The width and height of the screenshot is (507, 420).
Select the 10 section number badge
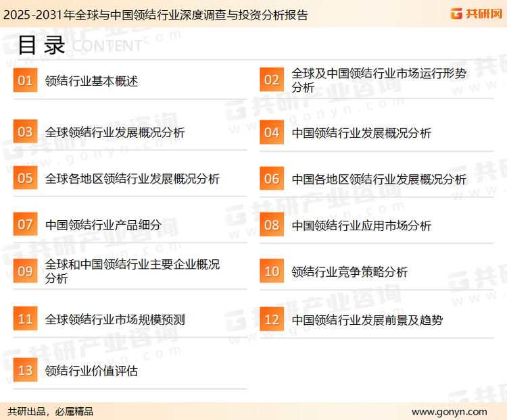point(272,272)
